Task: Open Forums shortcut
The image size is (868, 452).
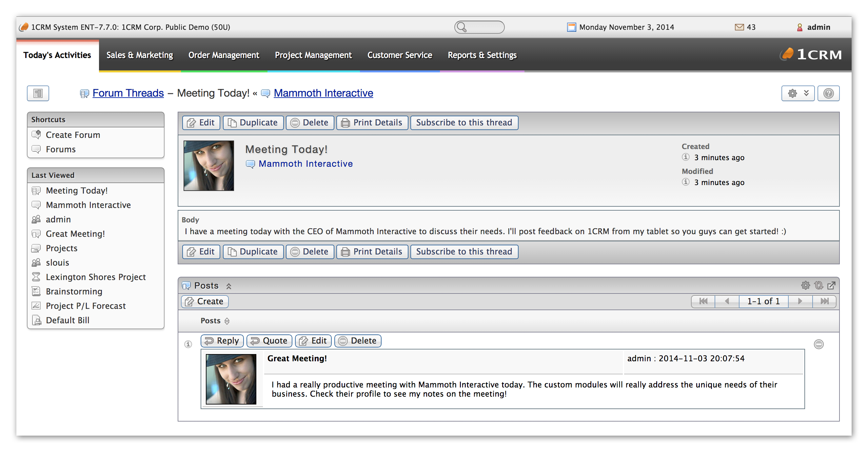Action: [x=61, y=149]
